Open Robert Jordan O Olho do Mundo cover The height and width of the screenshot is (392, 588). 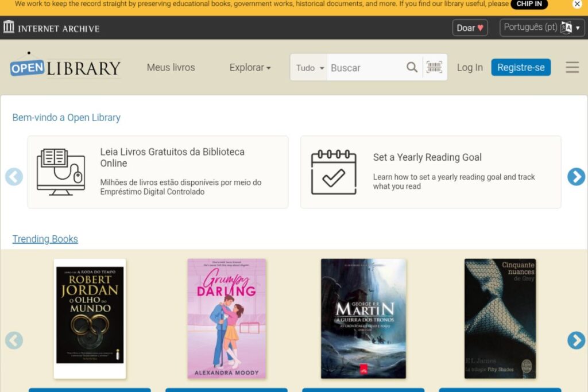click(90, 319)
